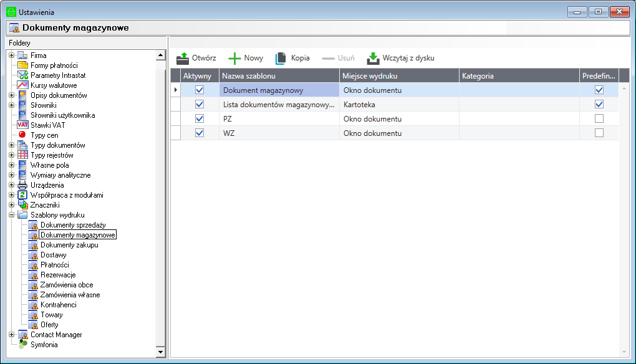Sort by Nazwa szablonu column header
Screen dimensions: 636x364
tap(279, 76)
